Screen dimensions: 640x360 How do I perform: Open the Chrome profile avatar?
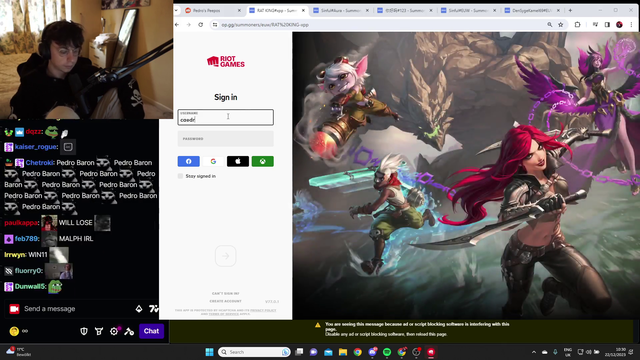click(x=619, y=25)
